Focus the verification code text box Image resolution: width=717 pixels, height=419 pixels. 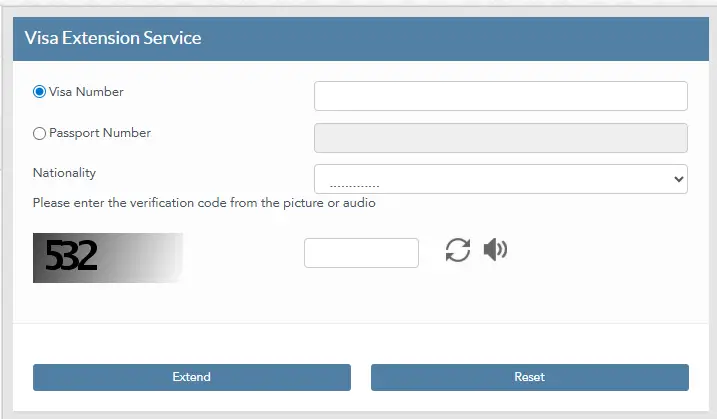[361, 253]
